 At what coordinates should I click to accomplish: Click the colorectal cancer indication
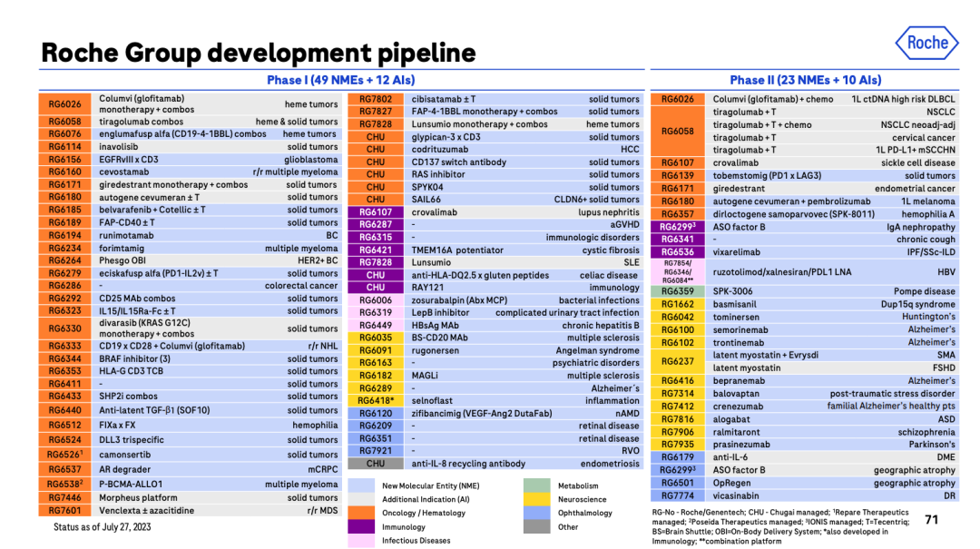tap(300, 286)
